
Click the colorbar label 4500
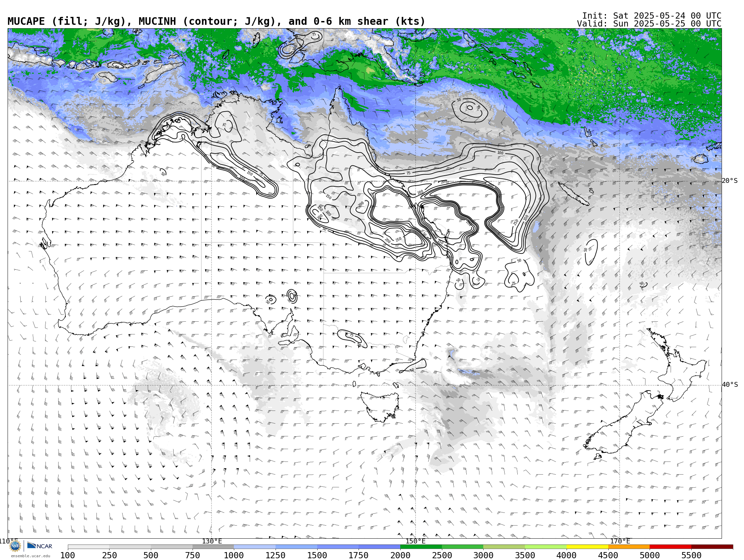(608, 556)
